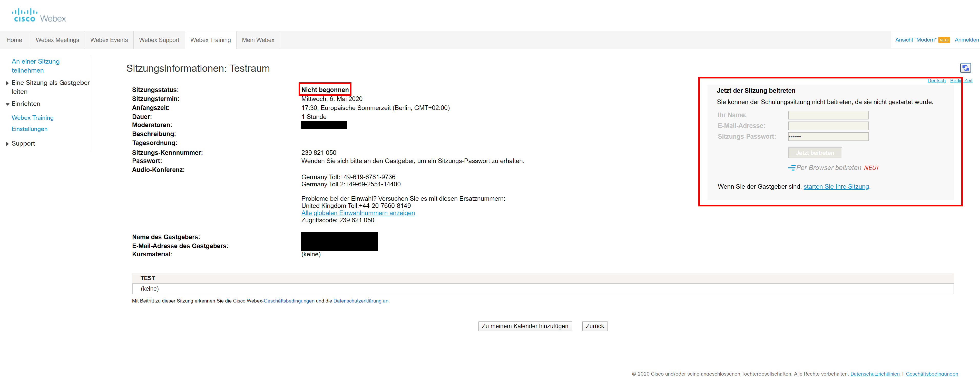Open the Datenschutzerklärung link
The height and width of the screenshot is (383, 980).
(361, 301)
